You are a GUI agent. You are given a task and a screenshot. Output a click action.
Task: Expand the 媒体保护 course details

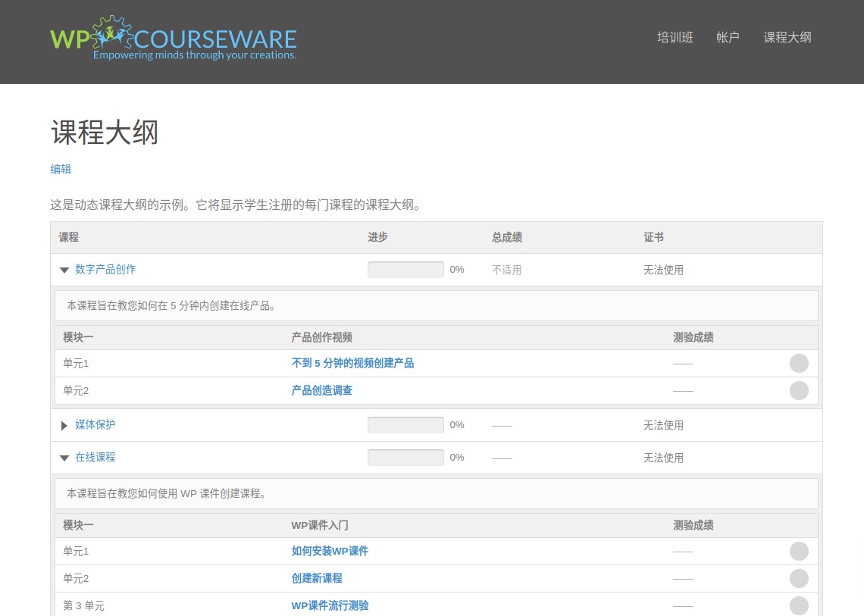(64, 425)
